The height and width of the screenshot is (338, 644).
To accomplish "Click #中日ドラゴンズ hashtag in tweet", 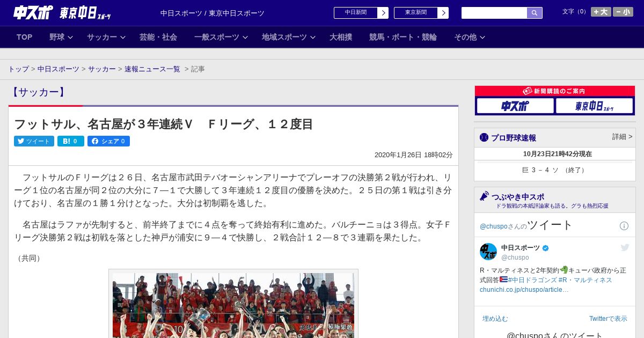I will 532,280.
